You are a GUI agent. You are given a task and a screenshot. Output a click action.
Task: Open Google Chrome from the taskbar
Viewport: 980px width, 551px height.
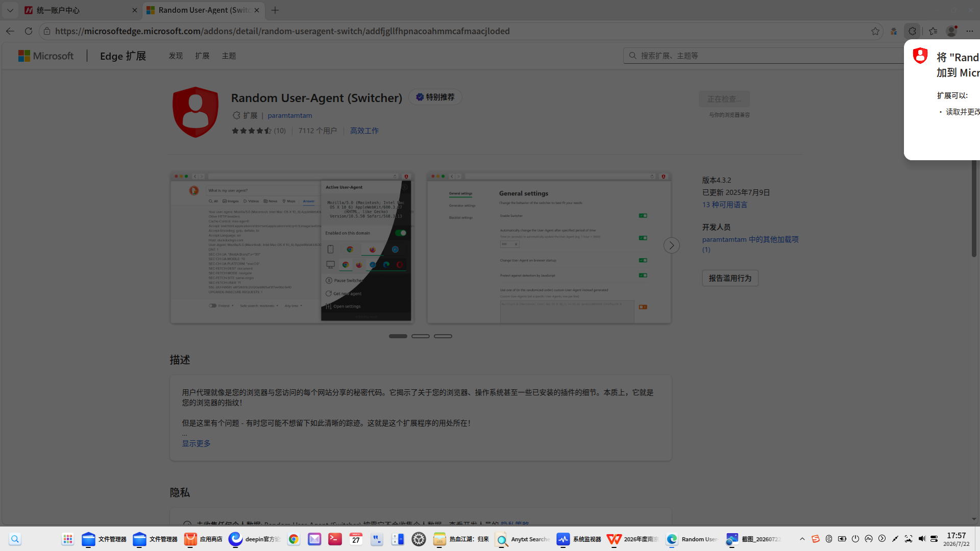293,539
